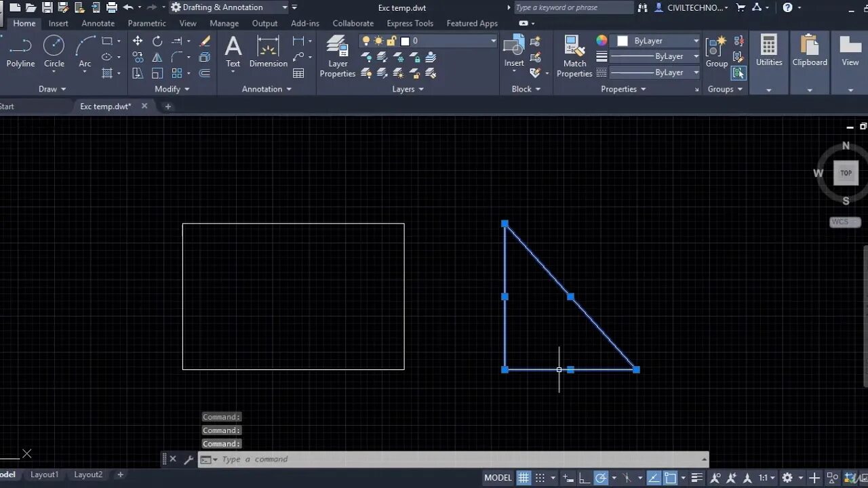The image size is (868, 488).
Task: Click the Save icon in quick access toolbar
Action: click(x=47, y=7)
